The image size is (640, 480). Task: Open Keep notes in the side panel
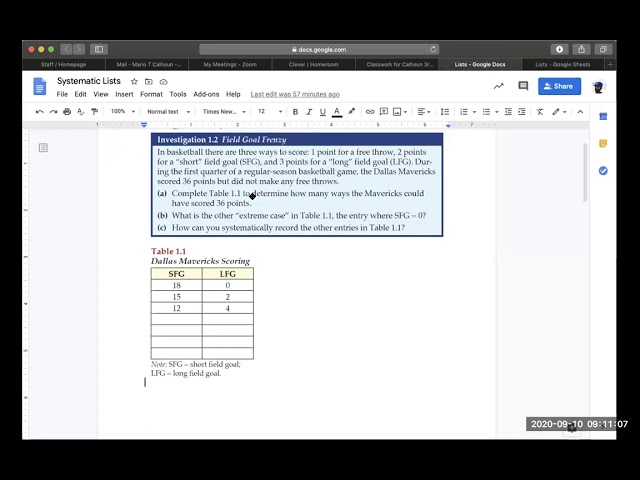pyautogui.click(x=603, y=143)
